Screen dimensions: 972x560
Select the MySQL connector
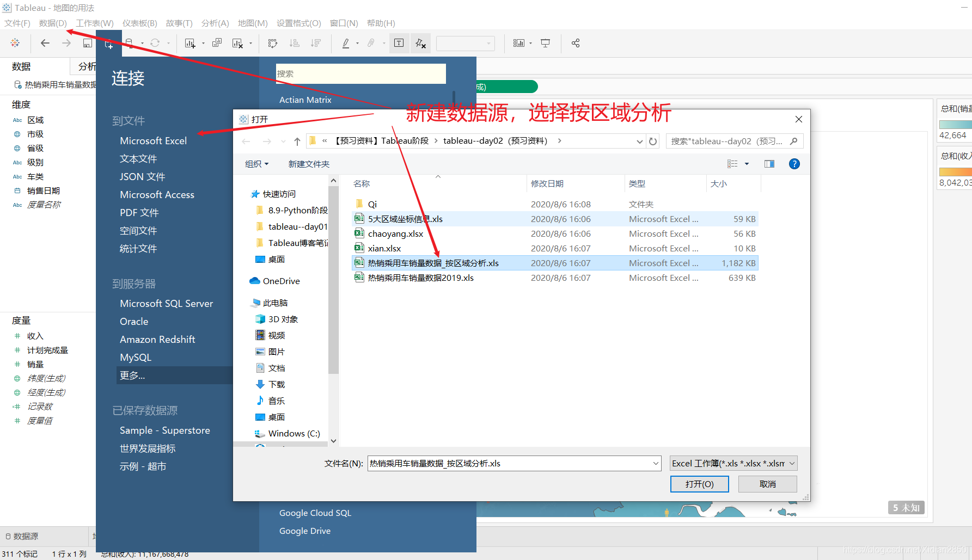tap(136, 357)
